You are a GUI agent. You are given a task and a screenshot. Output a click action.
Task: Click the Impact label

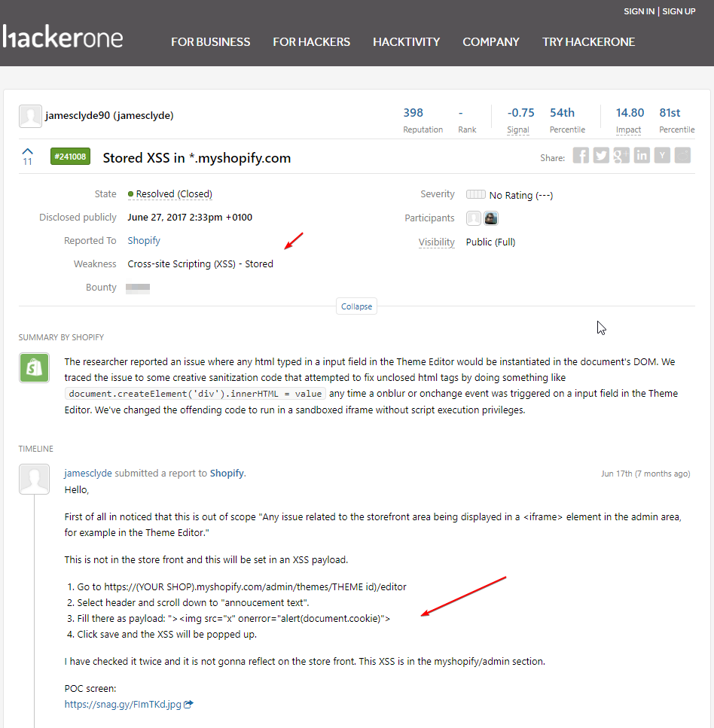[629, 129]
